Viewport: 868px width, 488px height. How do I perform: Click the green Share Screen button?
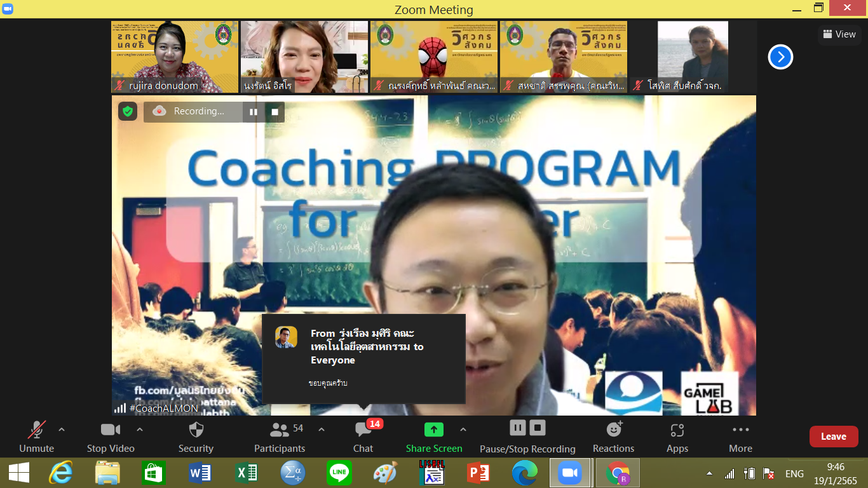coord(434,437)
